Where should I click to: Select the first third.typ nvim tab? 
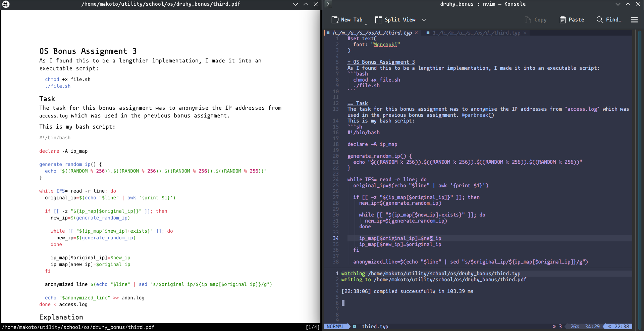[x=372, y=33]
